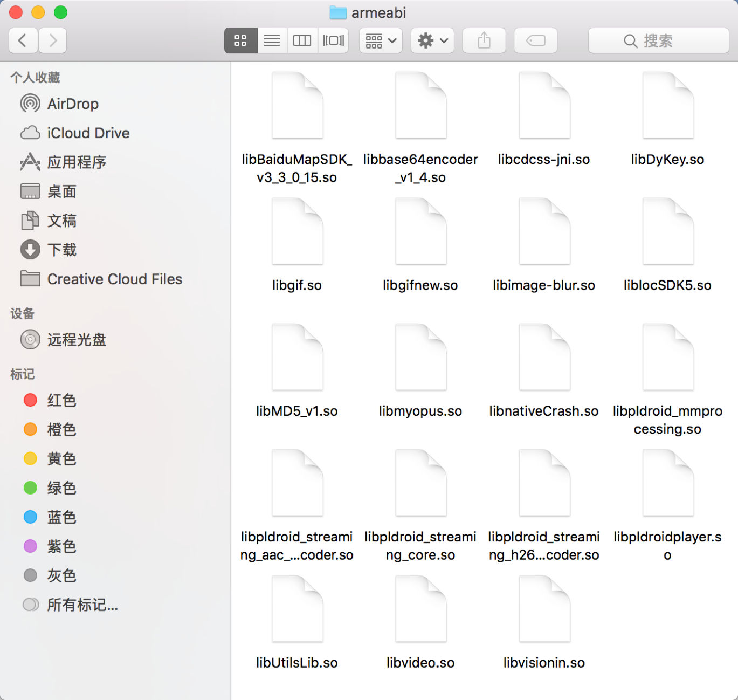Select the libbase64encoder_v1_4.so file icon
The image size is (738, 700).
(420, 105)
